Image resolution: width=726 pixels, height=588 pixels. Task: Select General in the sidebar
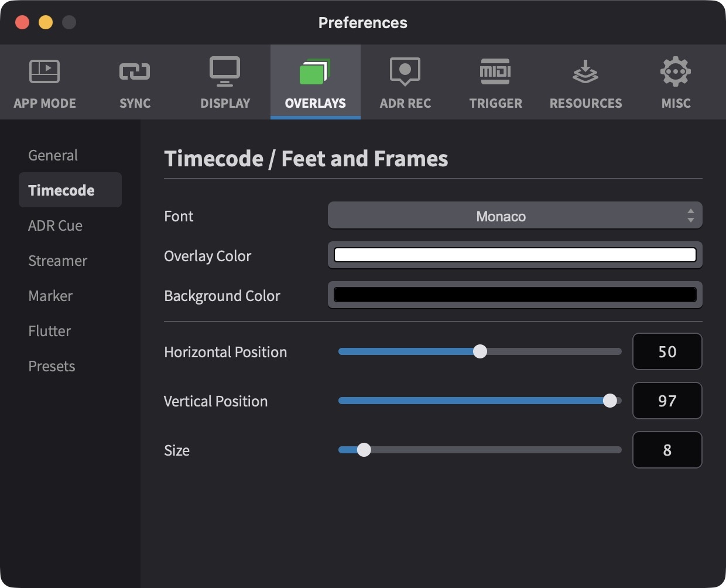tap(70, 155)
